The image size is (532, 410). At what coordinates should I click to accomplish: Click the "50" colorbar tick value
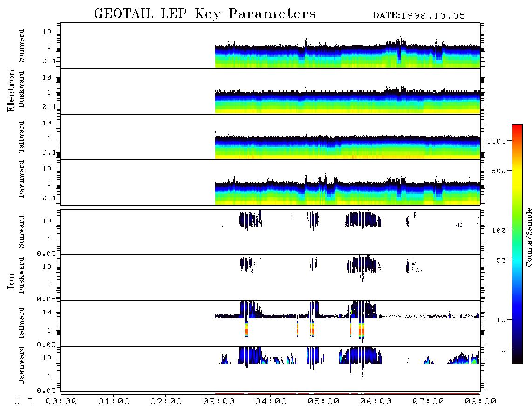pos(501,260)
